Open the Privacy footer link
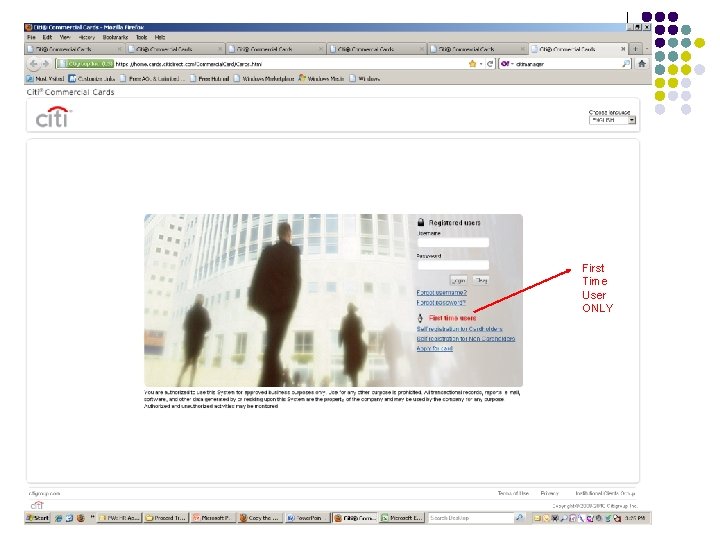The image size is (720, 540). tap(549, 493)
